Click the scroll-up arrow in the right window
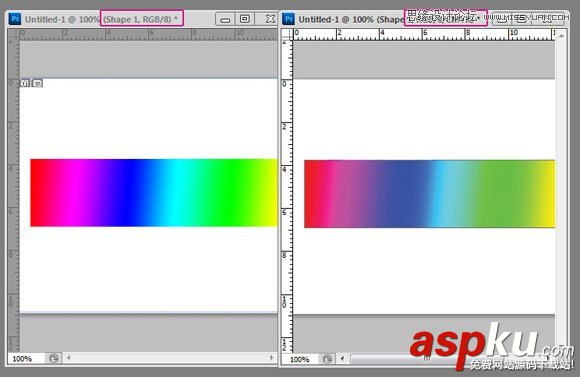580x377 pixels. (x=561, y=36)
